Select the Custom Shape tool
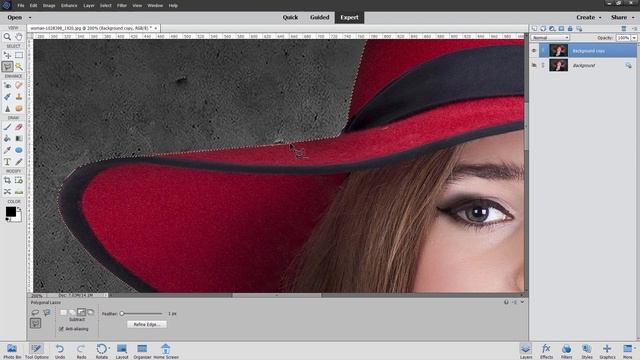The image size is (640, 360). pyautogui.click(x=19, y=150)
